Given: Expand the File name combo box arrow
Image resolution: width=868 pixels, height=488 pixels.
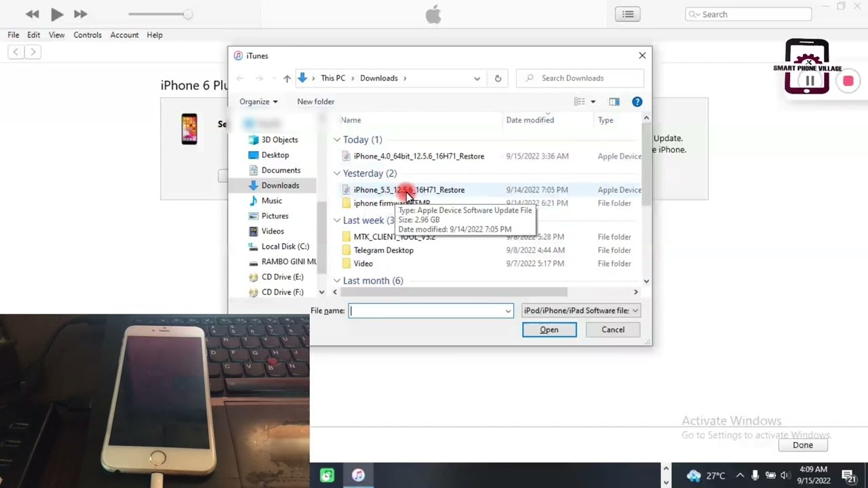Looking at the screenshot, I should click(x=508, y=310).
